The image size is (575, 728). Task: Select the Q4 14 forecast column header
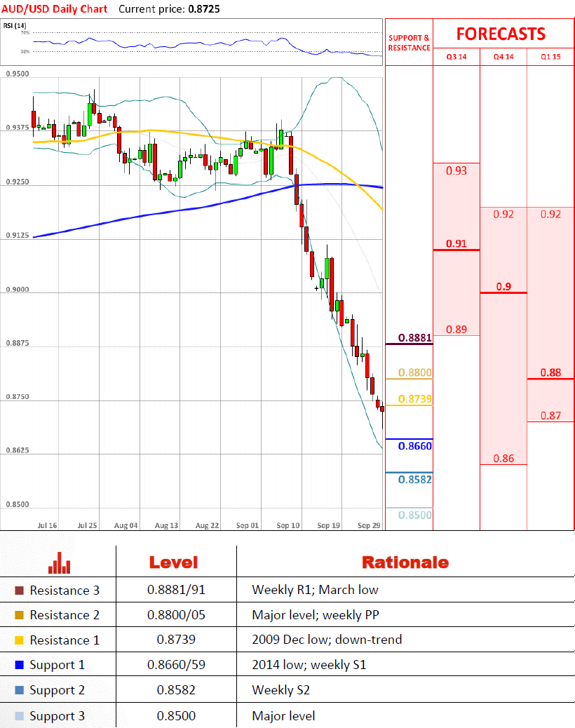[x=503, y=57]
